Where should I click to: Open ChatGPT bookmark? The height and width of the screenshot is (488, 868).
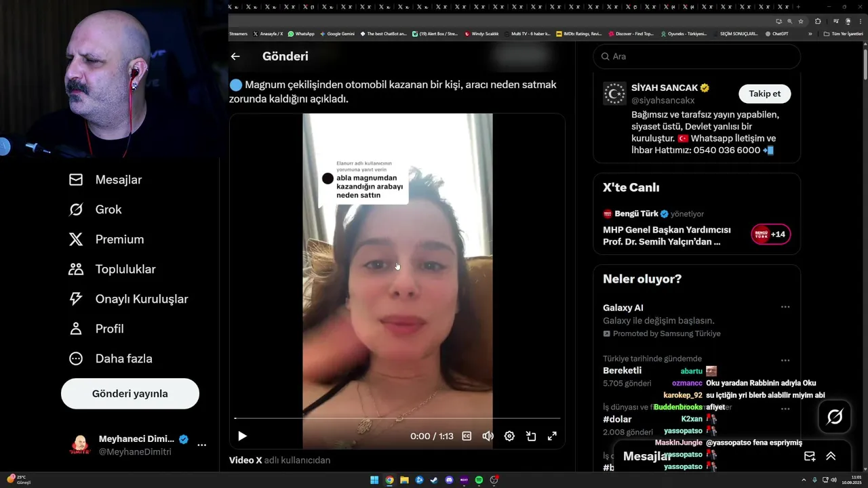776,33
